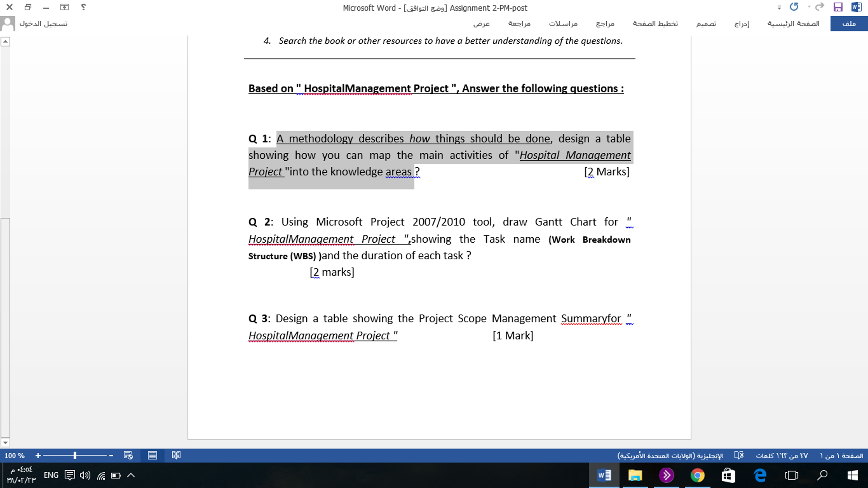Viewport: 868px width, 488px height.
Task: Click the undo arrow icon
Action: point(820,7)
